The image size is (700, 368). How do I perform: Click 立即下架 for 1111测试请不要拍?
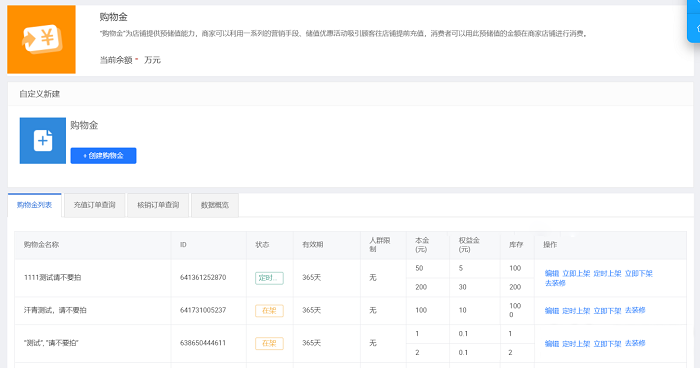639,273
